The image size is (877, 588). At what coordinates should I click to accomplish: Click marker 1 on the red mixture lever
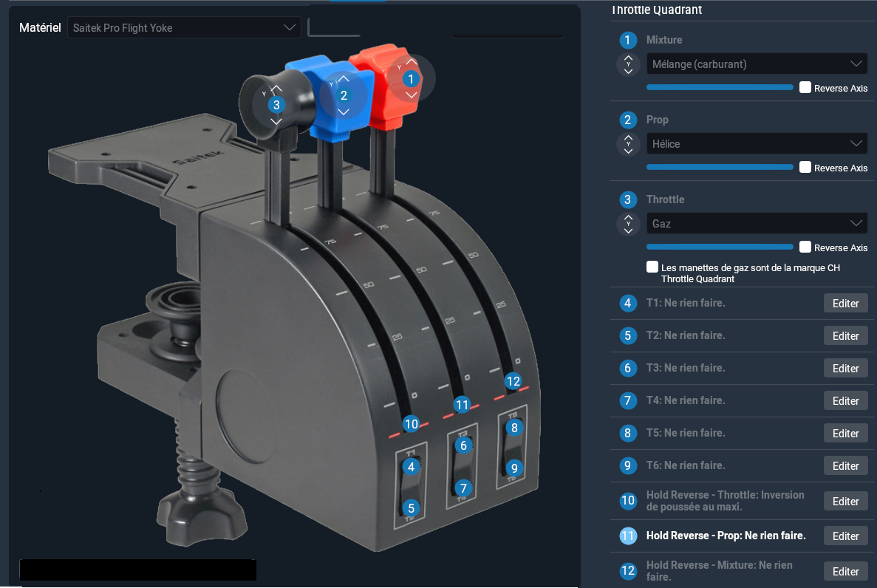(411, 79)
